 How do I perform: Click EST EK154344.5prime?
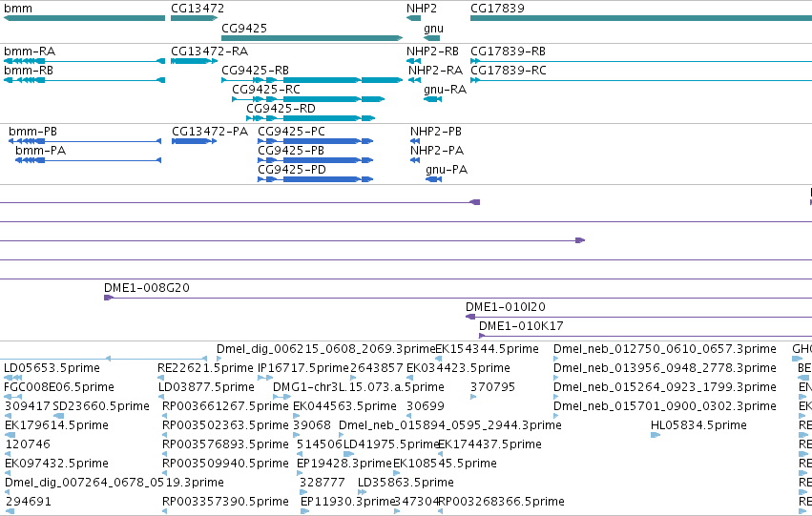(439, 359)
